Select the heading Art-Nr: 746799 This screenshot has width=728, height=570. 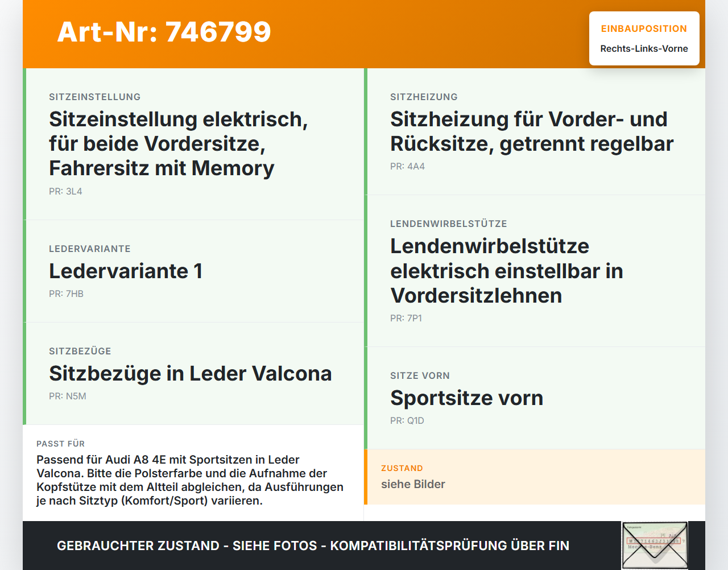coord(164,32)
